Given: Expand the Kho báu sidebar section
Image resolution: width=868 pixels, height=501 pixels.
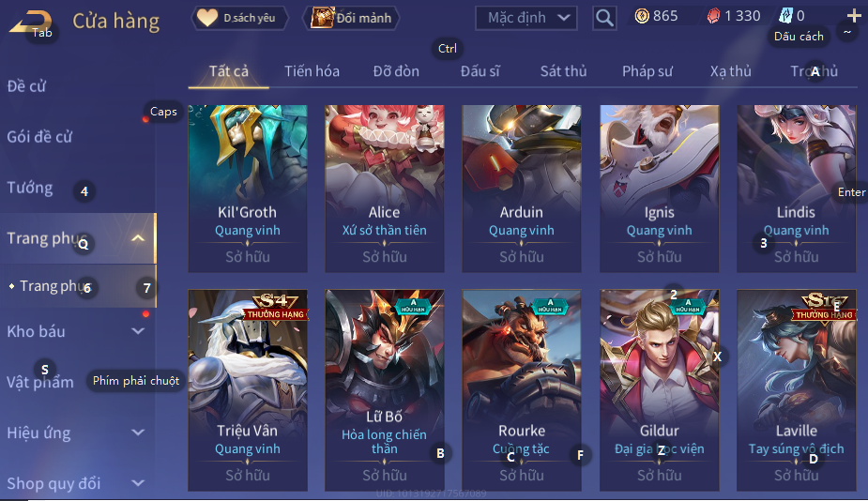Looking at the screenshot, I should (138, 331).
